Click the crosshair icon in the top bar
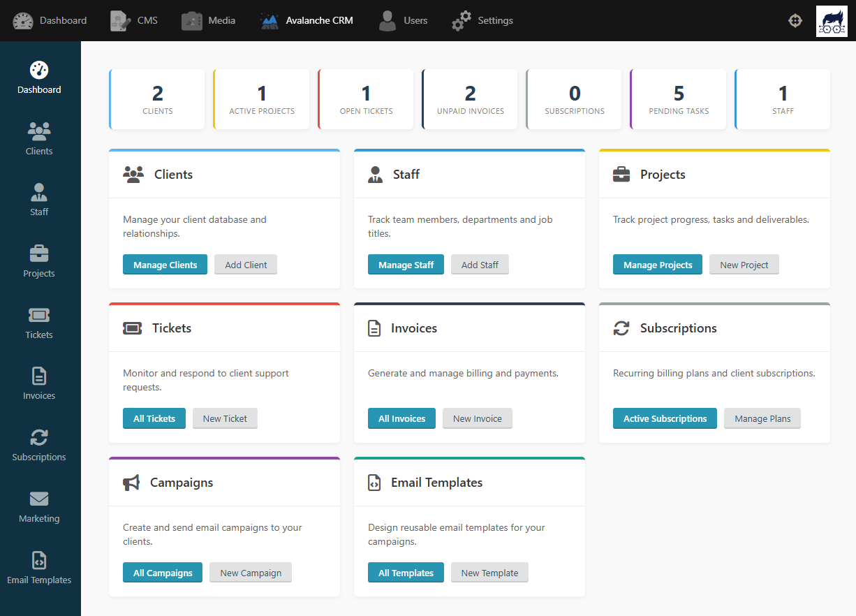Viewport: 856px width, 616px height. click(795, 20)
